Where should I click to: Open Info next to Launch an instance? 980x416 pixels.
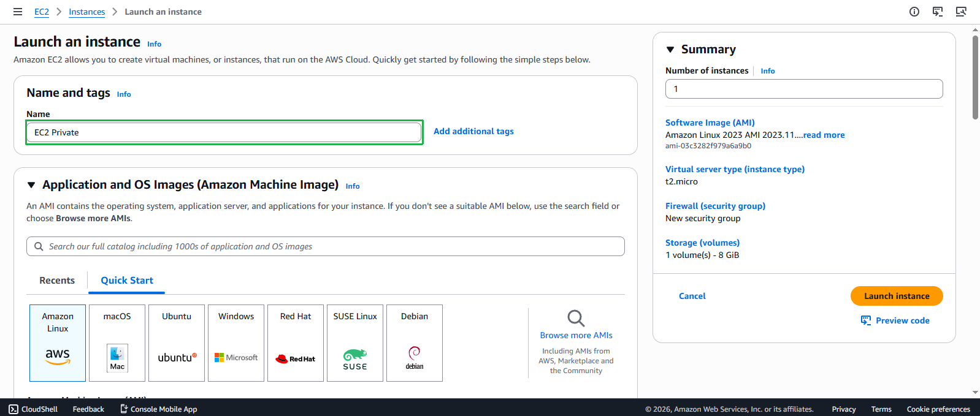[155, 44]
